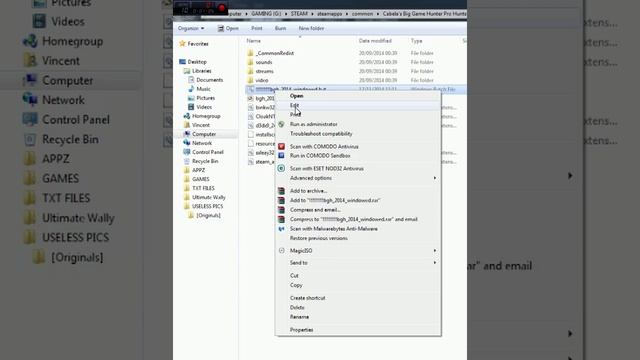Click Cabela's Big Game Hunter breadcrumb segment
The height and width of the screenshot is (360, 640).
(x=424, y=14)
